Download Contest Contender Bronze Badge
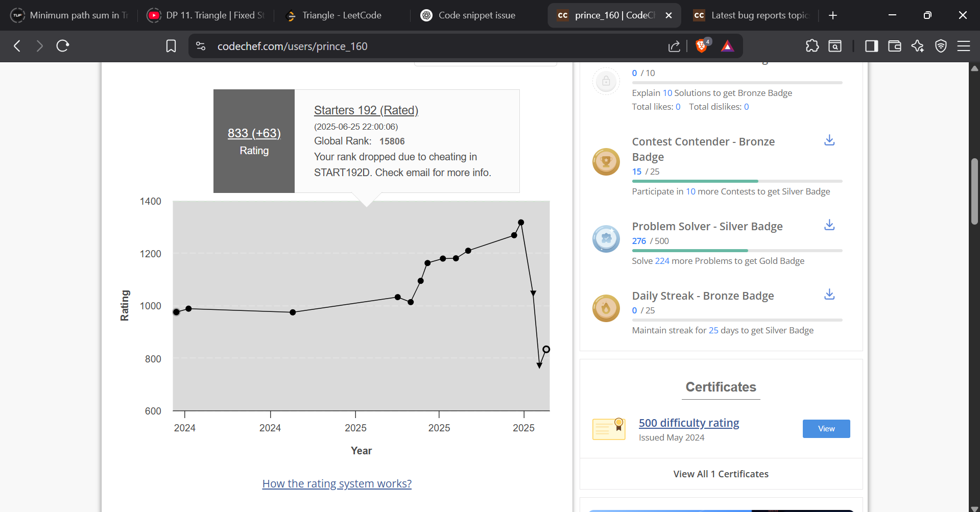 [829, 140]
